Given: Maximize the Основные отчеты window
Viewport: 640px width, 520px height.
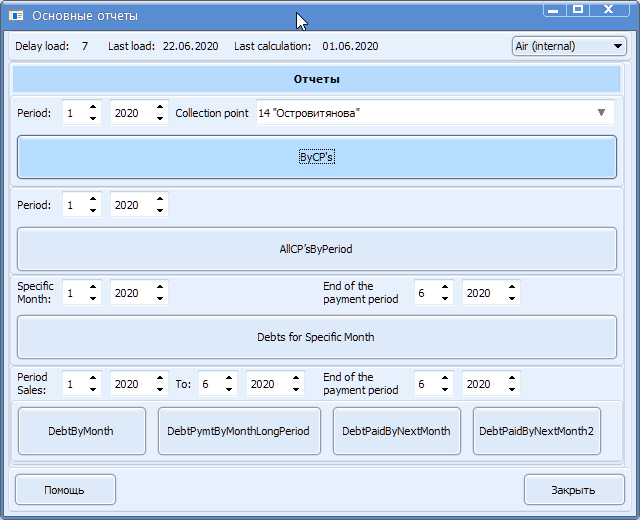Looking at the screenshot, I should pyautogui.click(x=578, y=9).
